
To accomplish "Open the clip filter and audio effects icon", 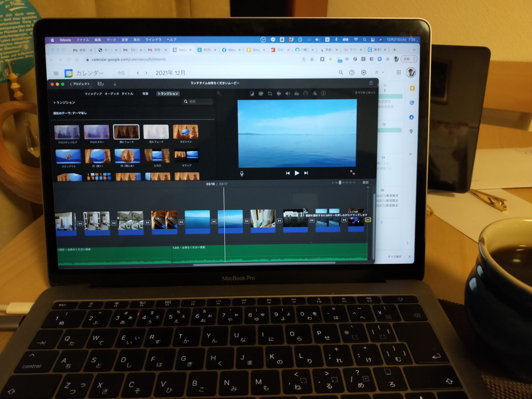I will (315, 93).
